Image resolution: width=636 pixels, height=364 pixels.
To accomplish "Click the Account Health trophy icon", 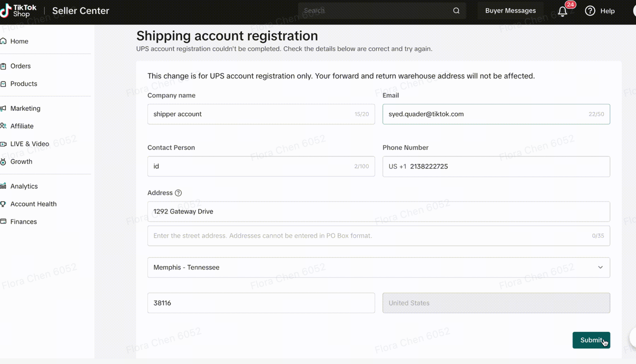I will tap(3, 204).
